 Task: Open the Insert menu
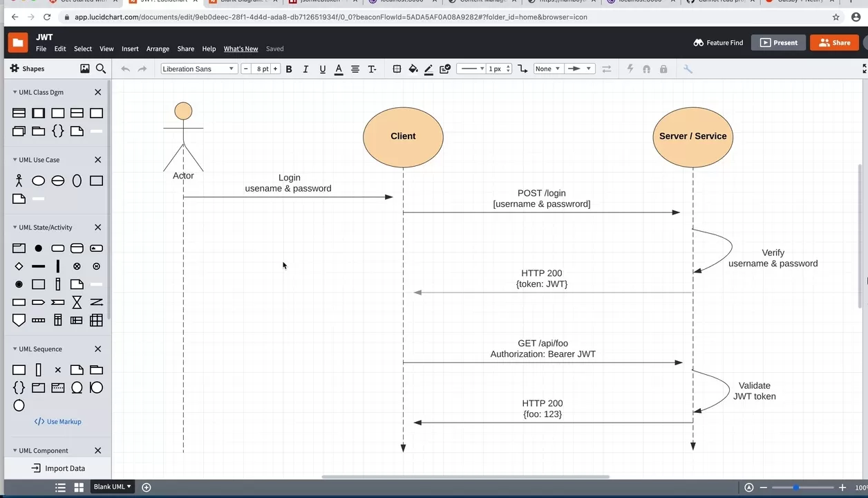[x=130, y=48]
